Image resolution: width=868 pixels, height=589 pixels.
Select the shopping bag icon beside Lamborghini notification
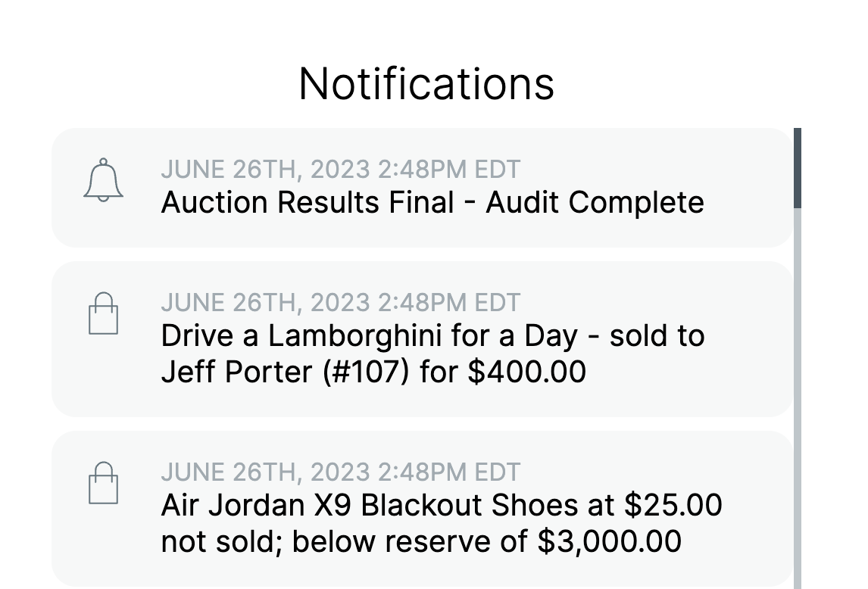pos(102,312)
